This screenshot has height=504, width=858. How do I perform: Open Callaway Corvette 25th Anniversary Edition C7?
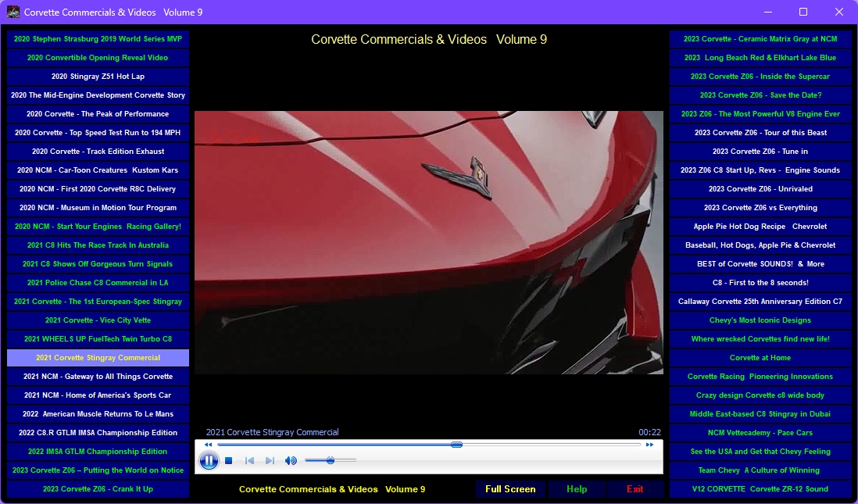760,302
